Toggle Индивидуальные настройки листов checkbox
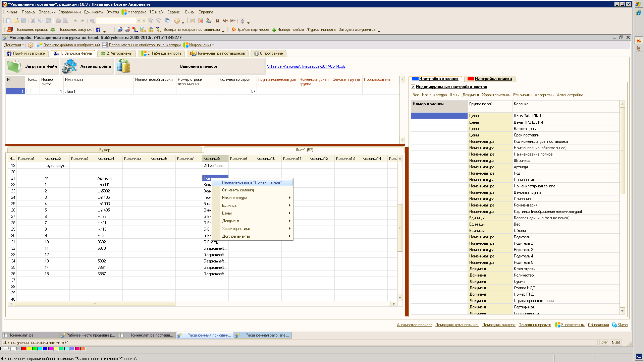Viewport: 644px width, 362px height. coord(413,87)
